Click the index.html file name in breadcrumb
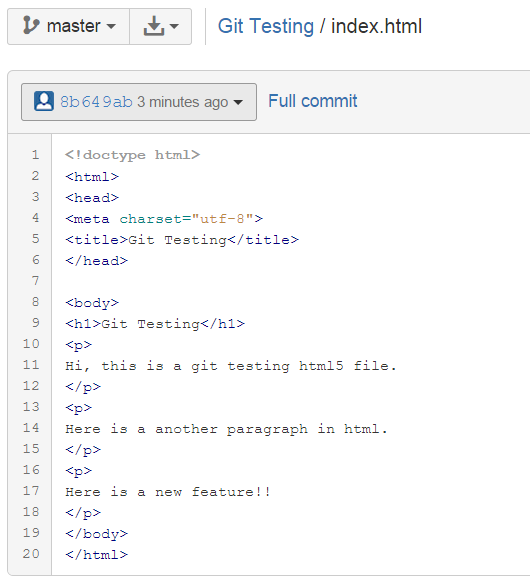The image size is (530, 586). point(376,27)
